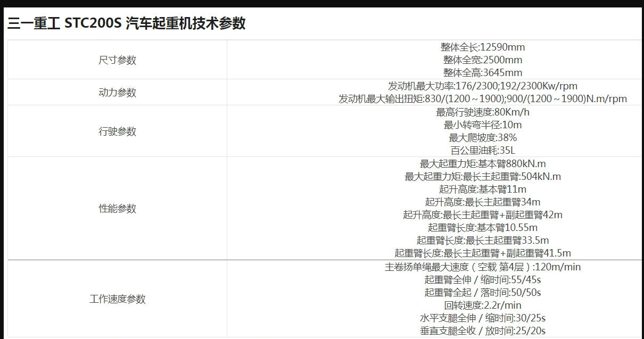Select the 尺寸参数 row label
This screenshot has height=339, width=644.
tap(118, 60)
